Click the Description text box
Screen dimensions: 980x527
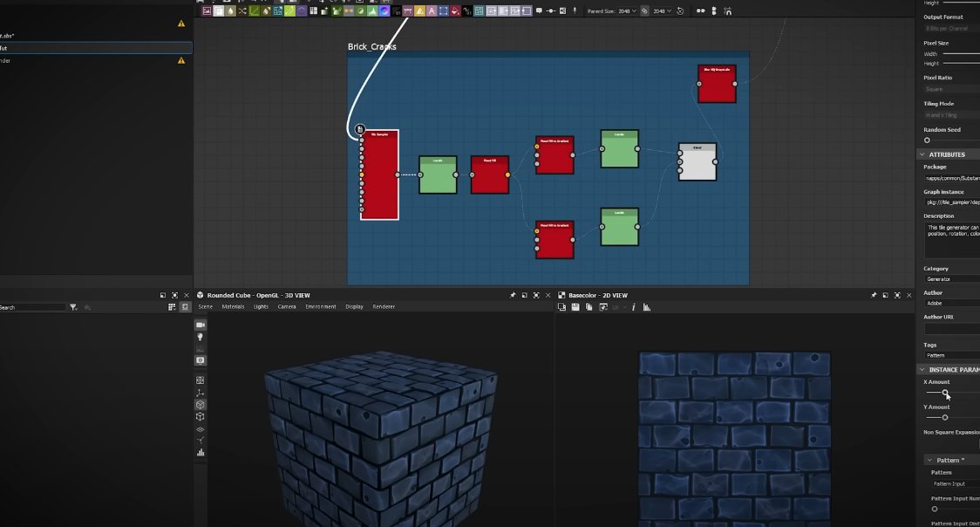click(x=952, y=239)
